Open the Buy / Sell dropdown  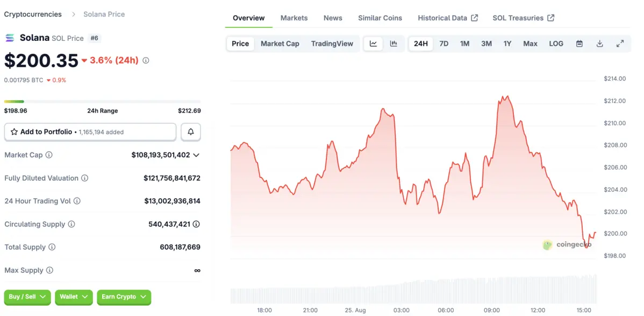point(27,297)
